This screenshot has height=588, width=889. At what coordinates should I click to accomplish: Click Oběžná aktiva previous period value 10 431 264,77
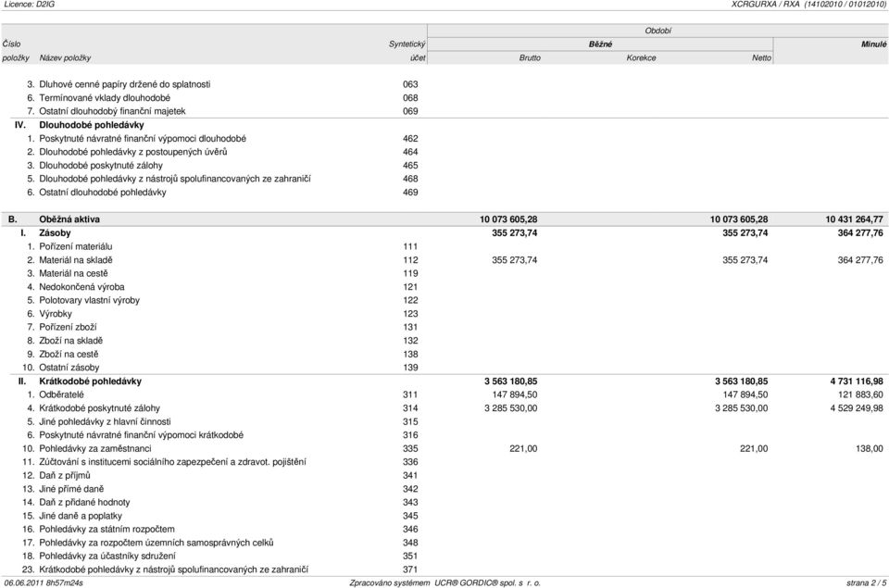[x=854, y=219]
